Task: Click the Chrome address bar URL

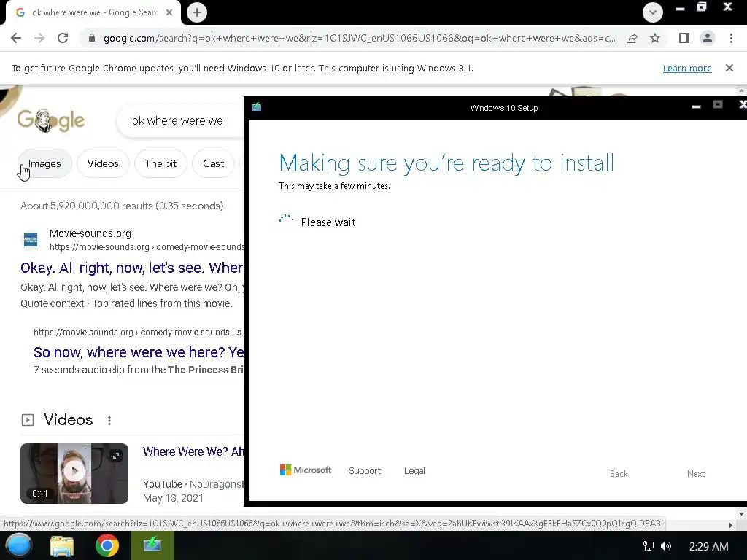Action: click(359, 38)
